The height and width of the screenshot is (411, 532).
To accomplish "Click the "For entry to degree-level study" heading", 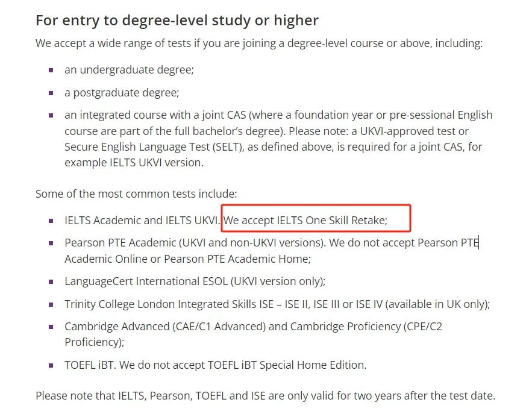I will pos(177,20).
